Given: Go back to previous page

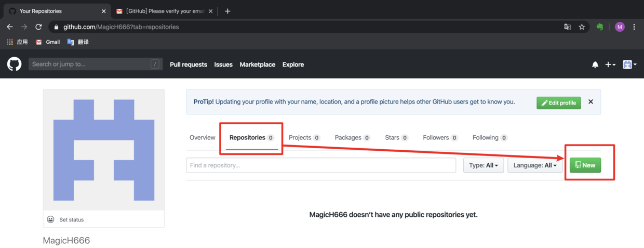Looking at the screenshot, I should [10, 27].
